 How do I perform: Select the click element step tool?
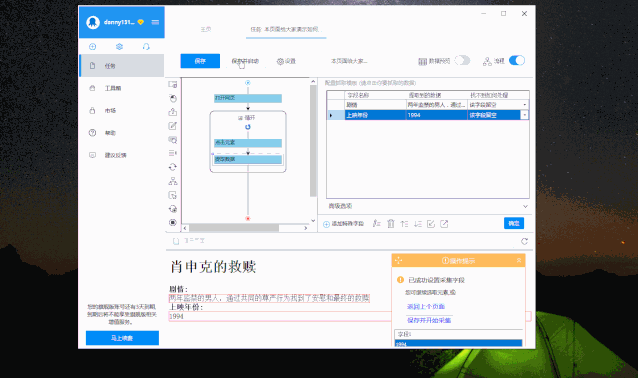(x=173, y=98)
